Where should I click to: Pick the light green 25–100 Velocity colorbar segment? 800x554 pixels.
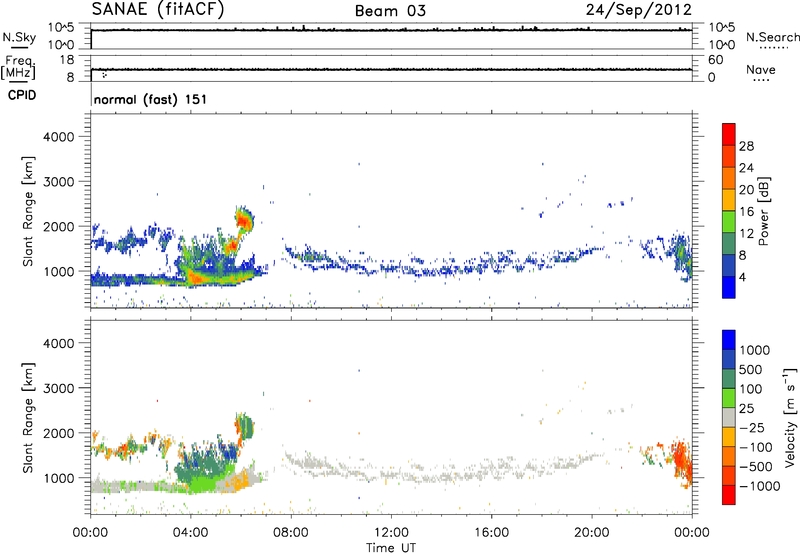(x=729, y=398)
